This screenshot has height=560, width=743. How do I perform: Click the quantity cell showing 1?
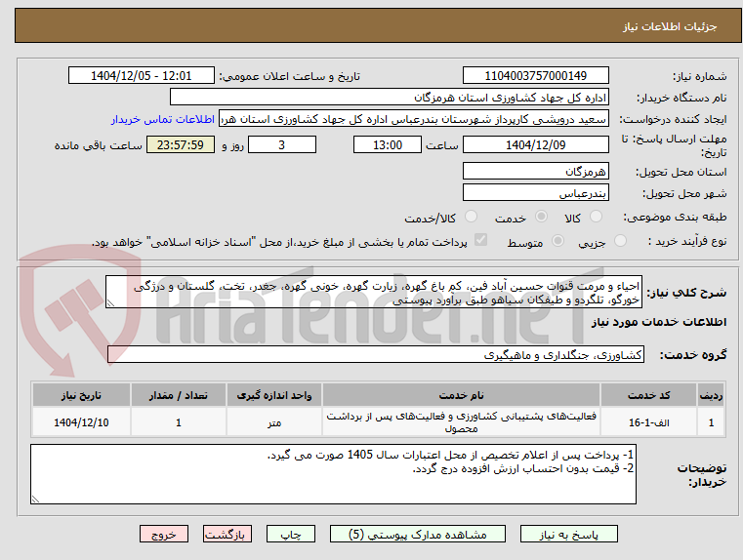(x=179, y=422)
